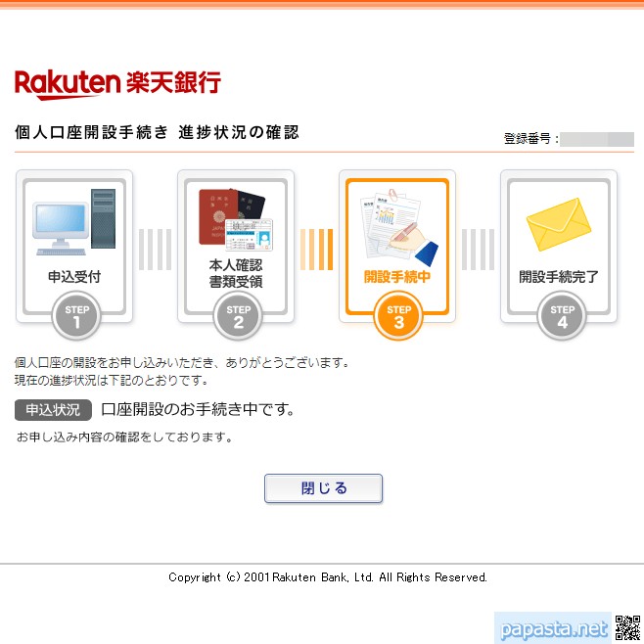This screenshot has width=644, height=644.
Task: Click the desktop computer icon in step 1
Action: click(x=74, y=222)
